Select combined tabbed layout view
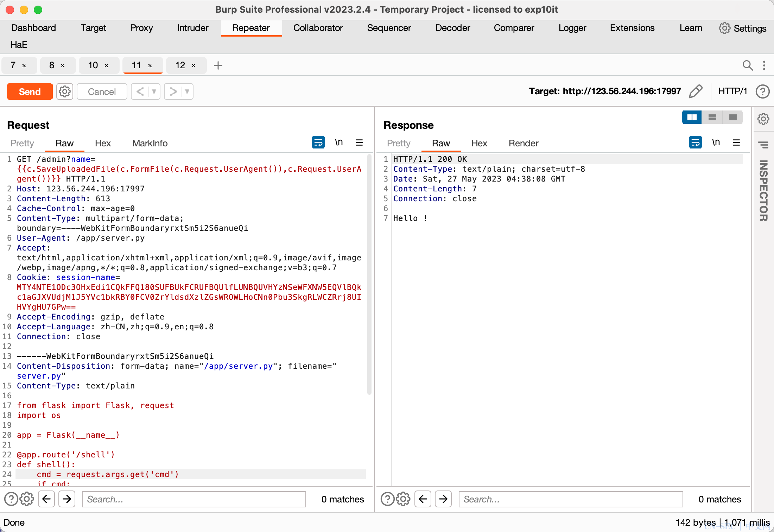The height and width of the screenshot is (532, 774). 732,117
